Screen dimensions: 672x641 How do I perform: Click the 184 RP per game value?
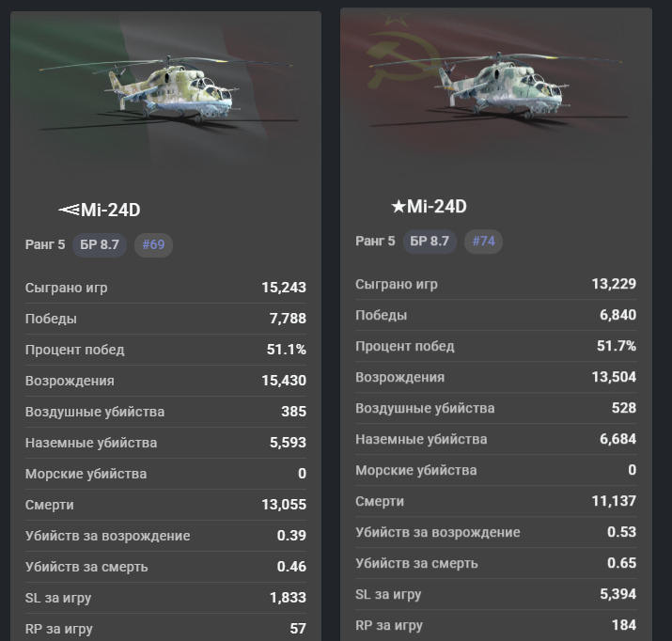(623, 625)
